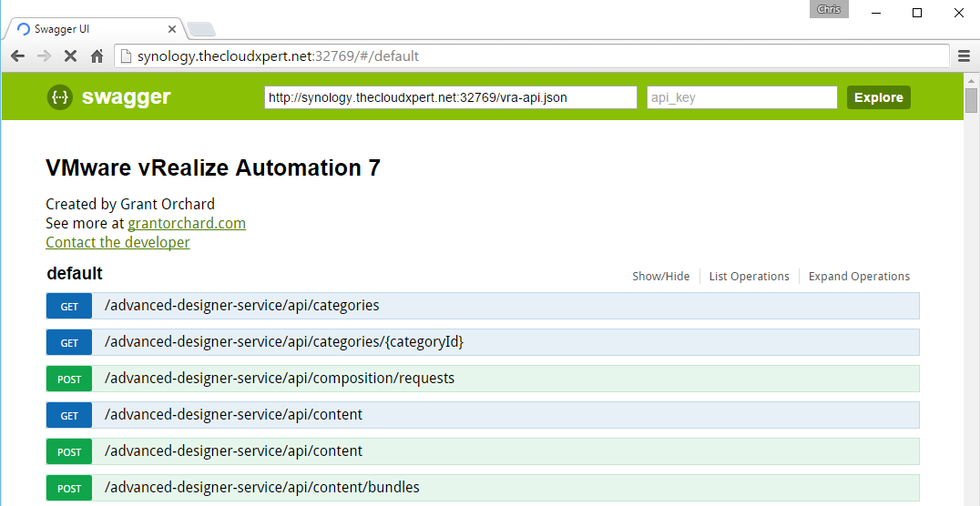Click the vertical scrollbar thumb
Viewport: 980px width, 506px height.
(x=971, y=100)
